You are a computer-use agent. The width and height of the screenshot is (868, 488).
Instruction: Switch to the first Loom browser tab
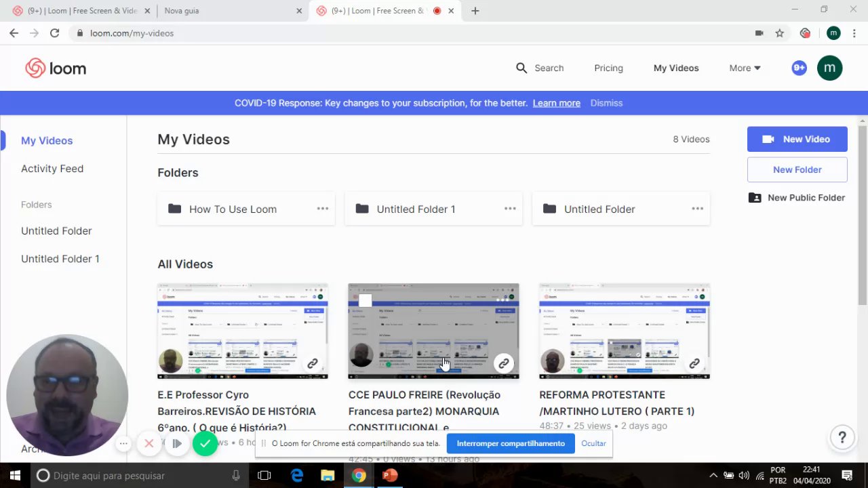80,11
